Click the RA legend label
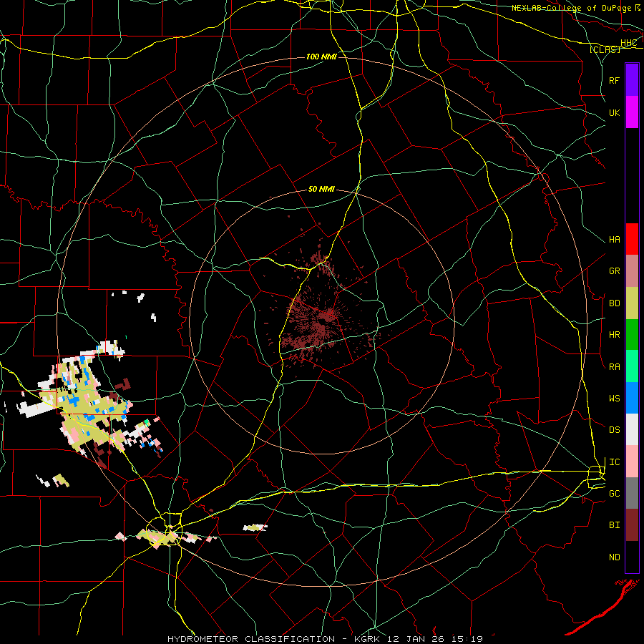This screenshot has width=644, height=644. coord(615,367)
